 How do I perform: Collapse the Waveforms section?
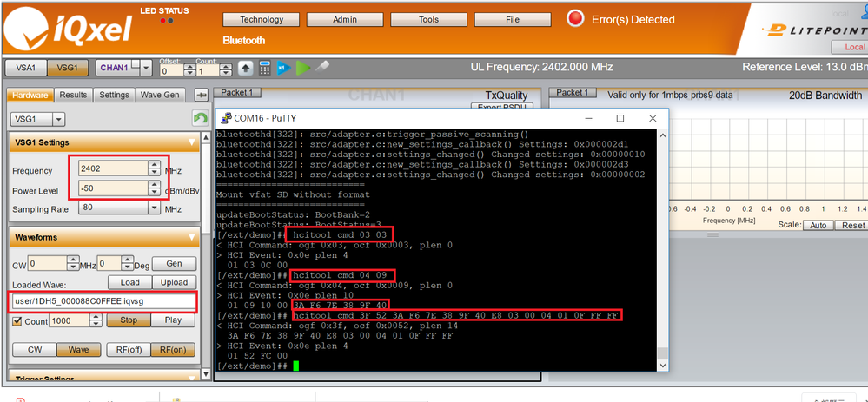[192, 237]
